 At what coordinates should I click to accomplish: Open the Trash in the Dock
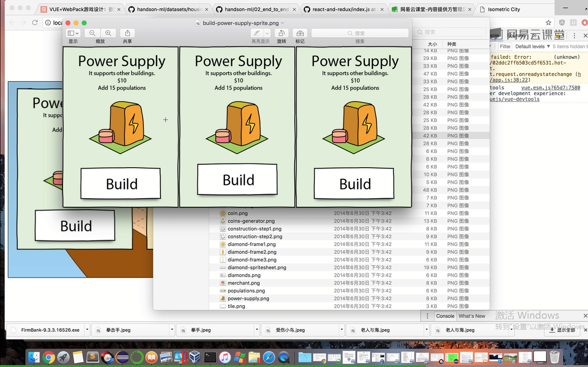click(x=555, y=357)
